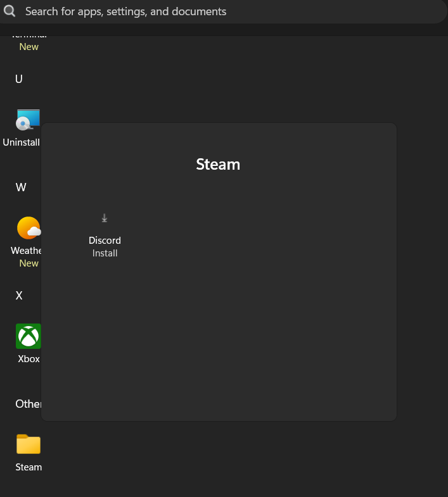Select the U letter header
The image size is (448, 497).
click(19, 79)
